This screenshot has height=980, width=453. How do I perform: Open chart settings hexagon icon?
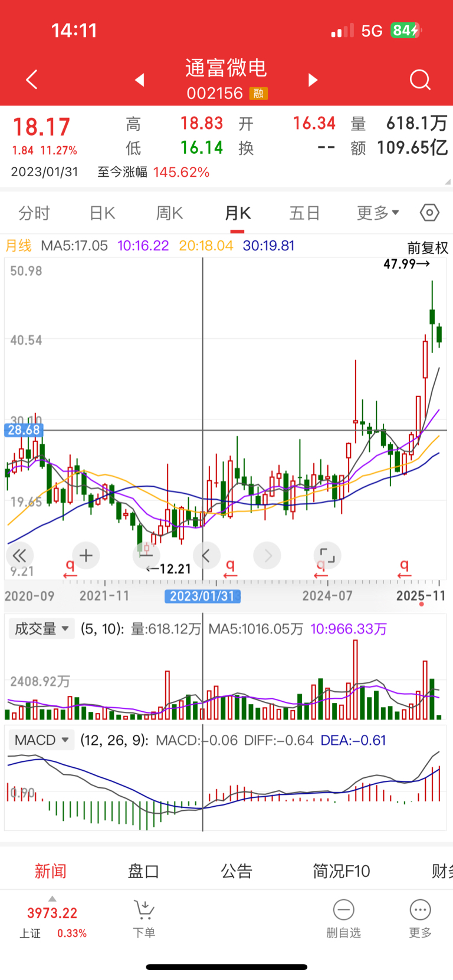point(429,212)
